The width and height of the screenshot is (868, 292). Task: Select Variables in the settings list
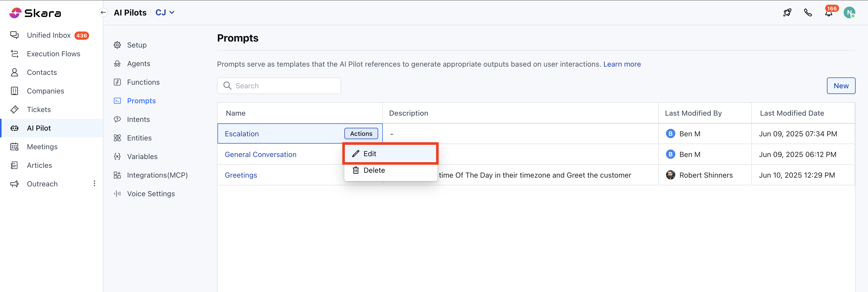click(142, 157)
